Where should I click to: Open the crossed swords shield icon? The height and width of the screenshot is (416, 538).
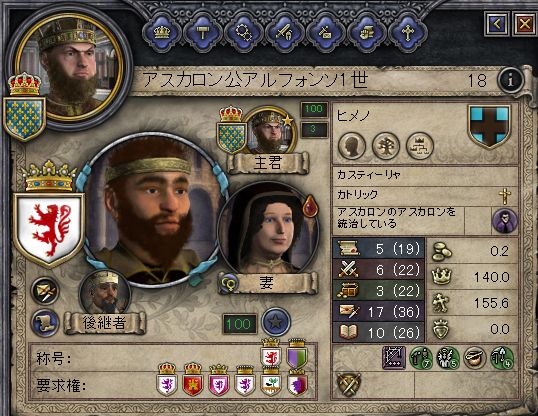coord(349,385)
